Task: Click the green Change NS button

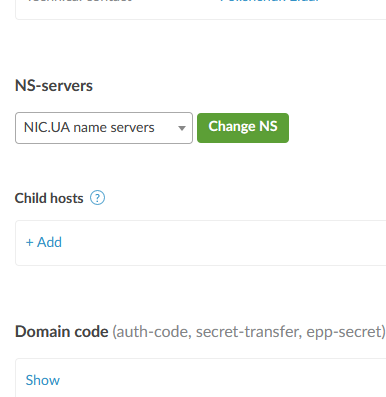Action: point(243,128)
